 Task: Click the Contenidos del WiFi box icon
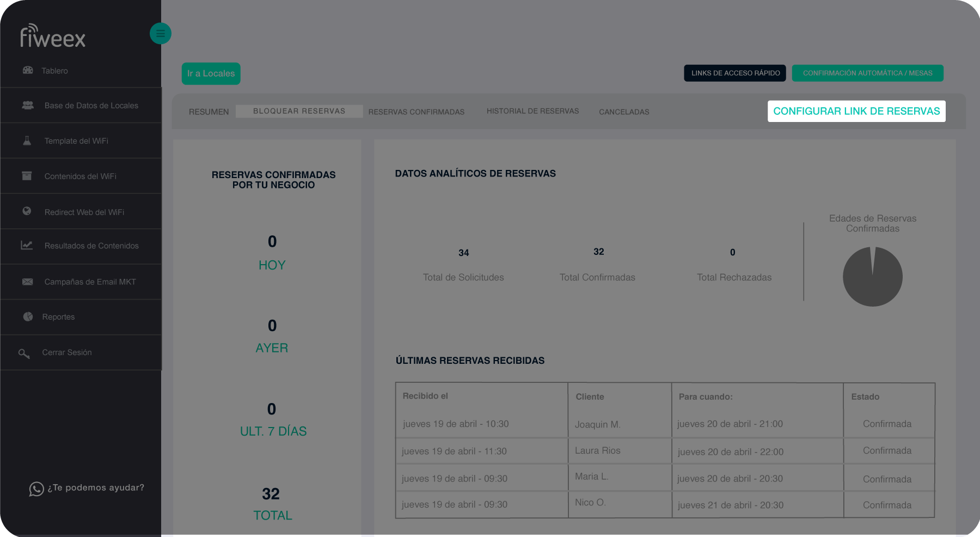point(27,175)
